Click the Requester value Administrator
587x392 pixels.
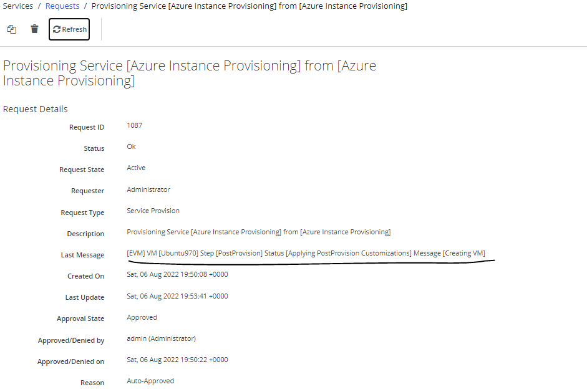[x=148, y=189]
